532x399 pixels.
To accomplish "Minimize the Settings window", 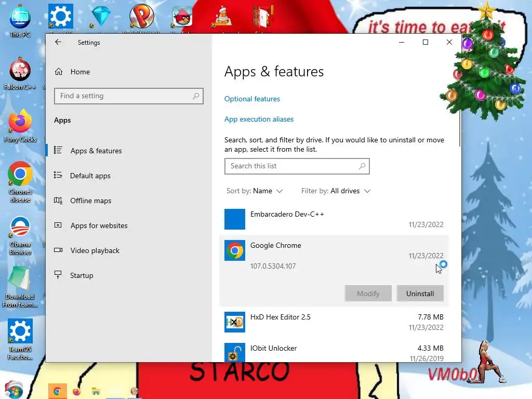I will [x=402, y=42].
